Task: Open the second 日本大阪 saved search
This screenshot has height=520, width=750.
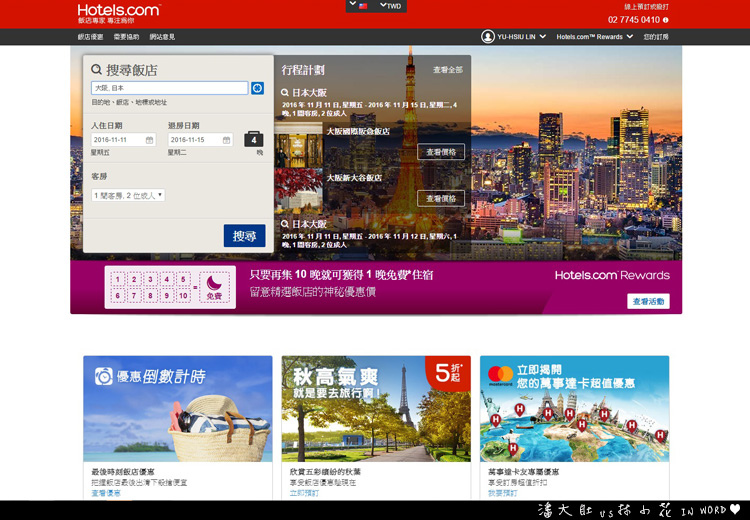Action: pos(304,224)
